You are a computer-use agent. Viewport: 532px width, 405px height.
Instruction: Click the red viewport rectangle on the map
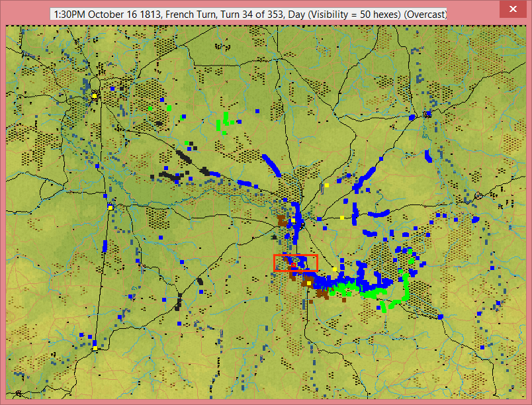click(296, 263)
